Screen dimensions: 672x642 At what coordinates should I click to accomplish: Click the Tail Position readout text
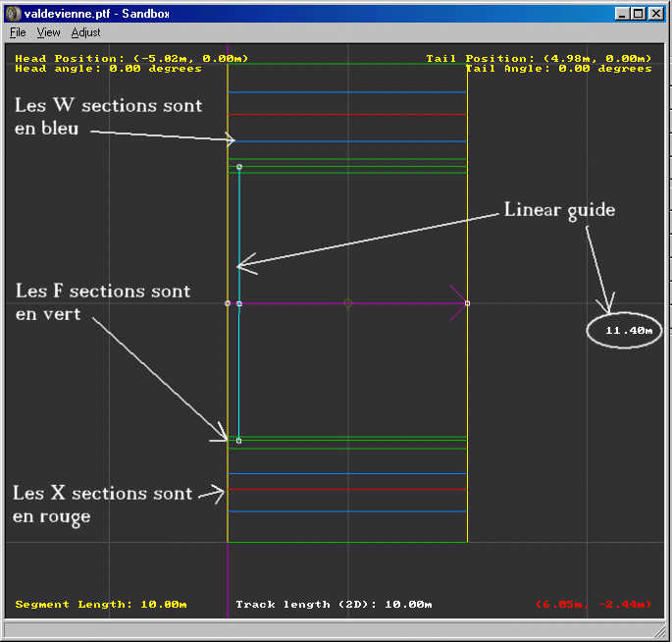tap(539, 58)
